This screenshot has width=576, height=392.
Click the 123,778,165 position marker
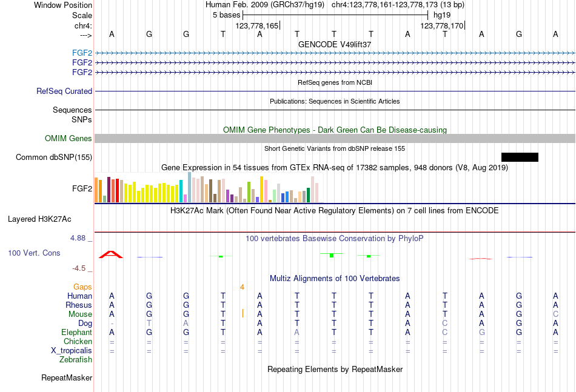tap(258, 25)
